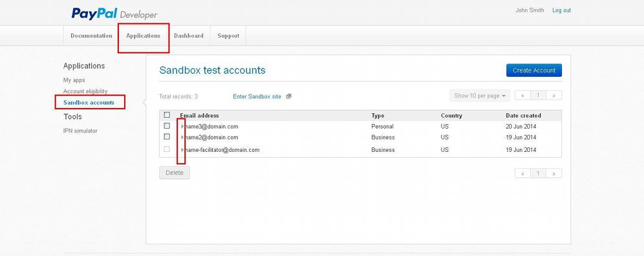Open the Support tab
Image resolution: width=644 pixels, height=256 pixels.
[228, 36]
